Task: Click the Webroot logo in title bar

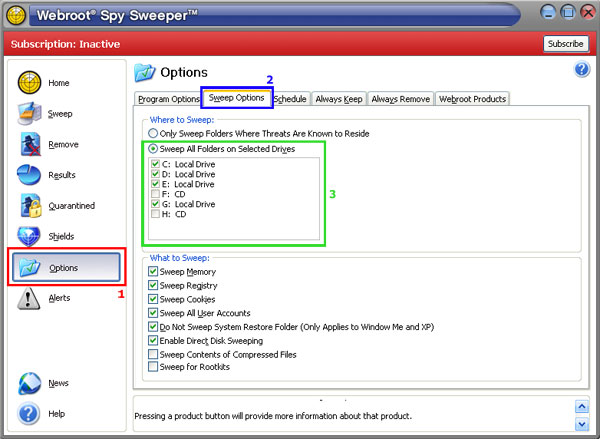Action: click(x=16, y=15)
